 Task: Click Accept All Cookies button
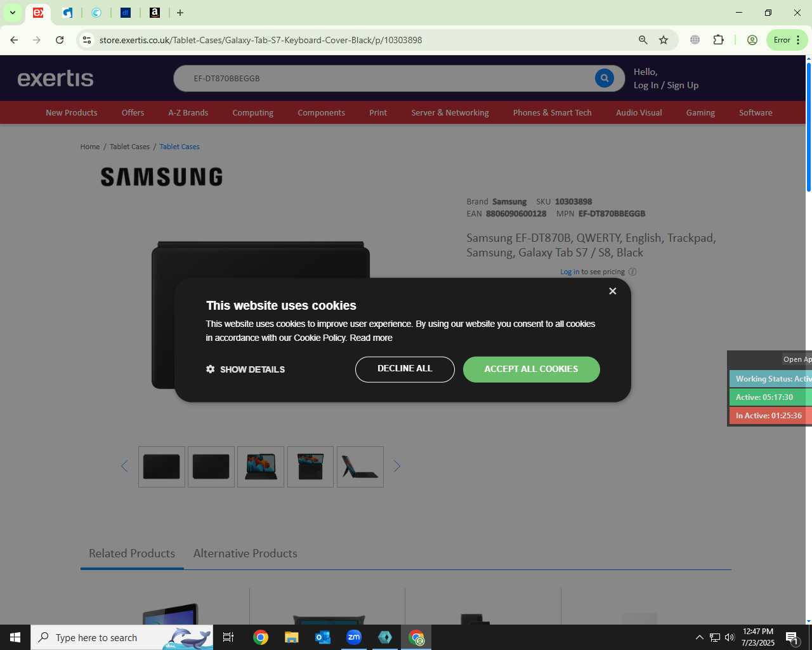coord(531,369)
